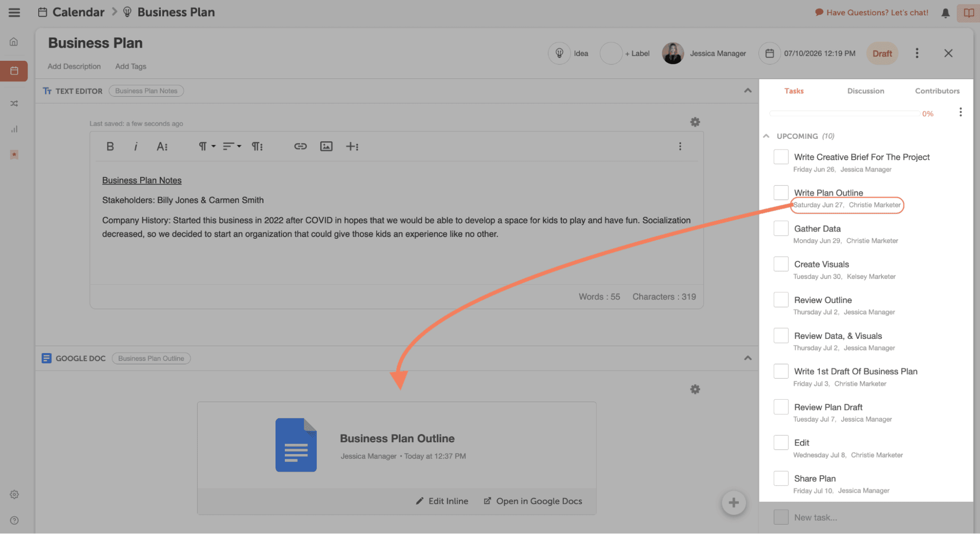Click the Draft status button
Screen dimensions: 980x534
tap(881, 53)
